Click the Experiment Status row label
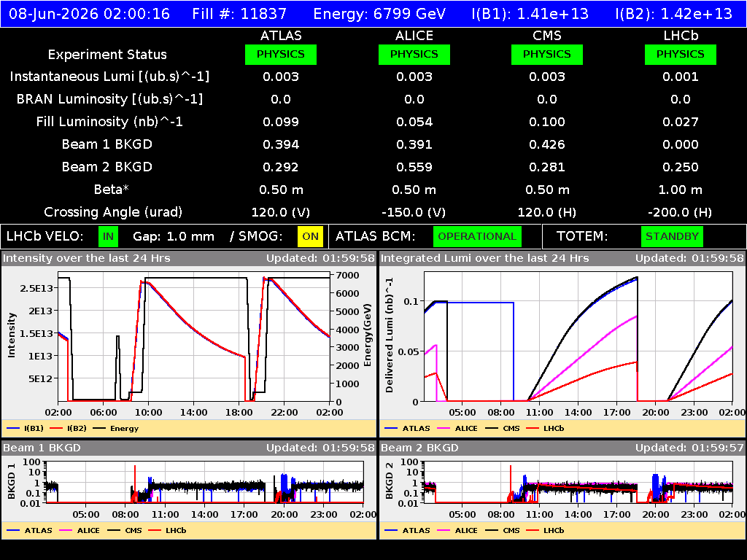 (107, 54)
